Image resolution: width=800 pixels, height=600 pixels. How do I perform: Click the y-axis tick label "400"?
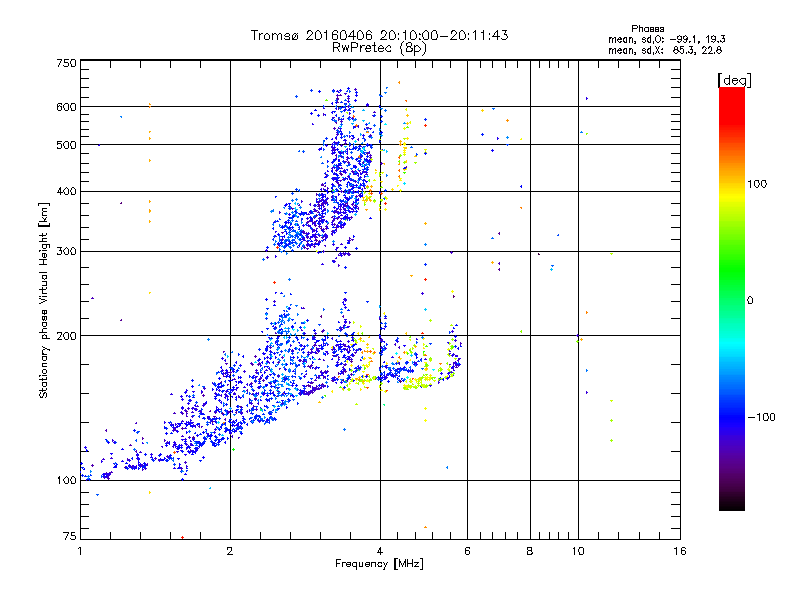[66, 192]
